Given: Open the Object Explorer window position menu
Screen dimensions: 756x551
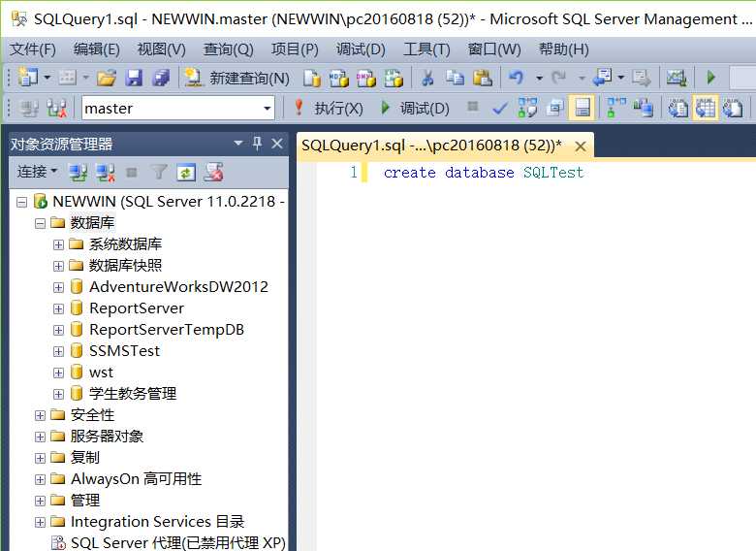Looking at the screenshot, I should click(x=237, y=144).
